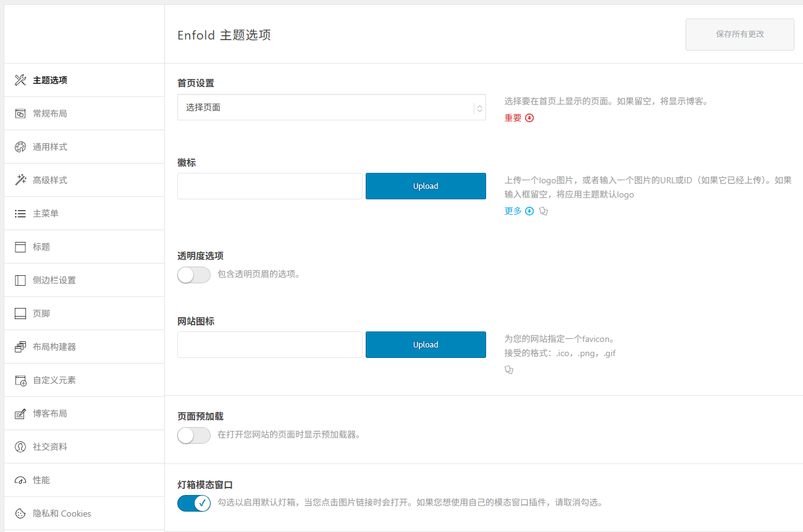This screenshot has width=803, height=532.
Task: Click the list icon beside 主菜单
Action: tap(20, 214)
